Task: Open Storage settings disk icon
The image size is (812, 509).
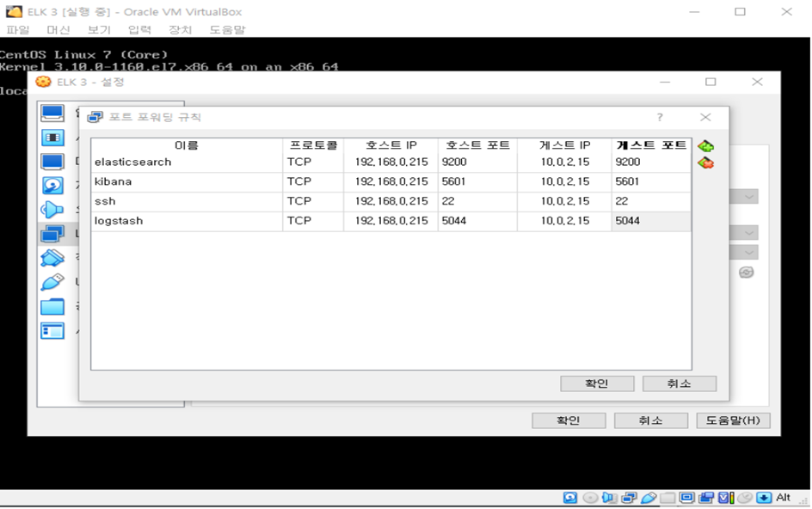Action: 52,186
